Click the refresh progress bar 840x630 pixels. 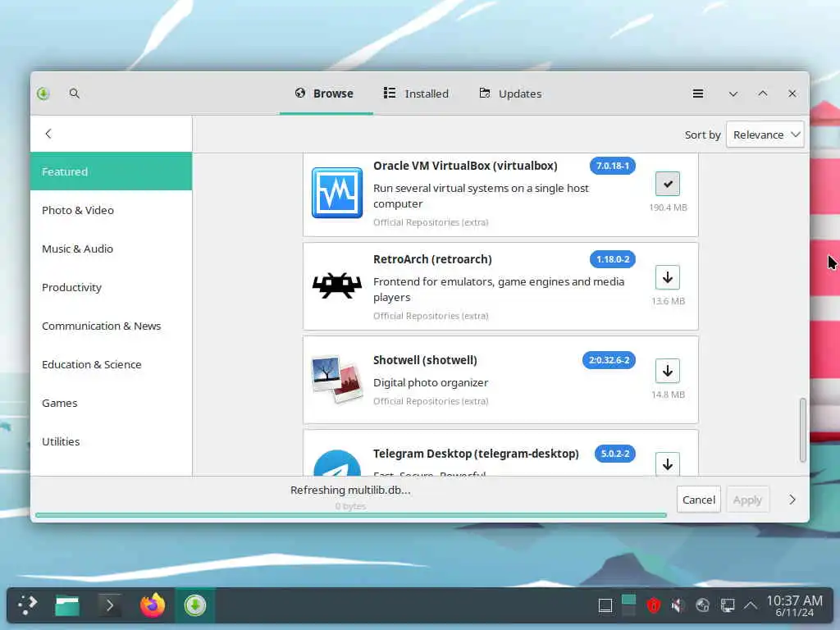pos(351,515)
